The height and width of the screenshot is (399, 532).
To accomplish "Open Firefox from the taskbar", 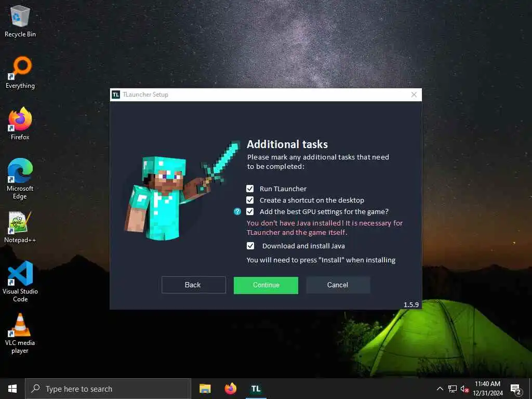I will coord(230,389).
